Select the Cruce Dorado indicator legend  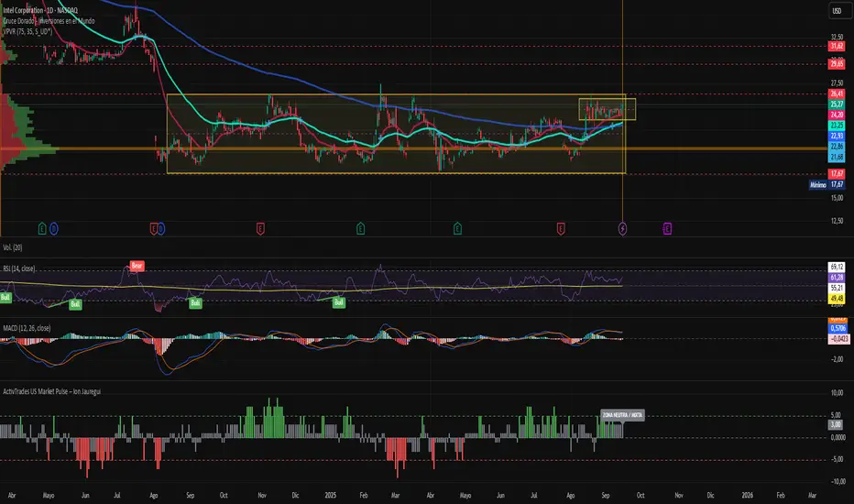[49, 21]
